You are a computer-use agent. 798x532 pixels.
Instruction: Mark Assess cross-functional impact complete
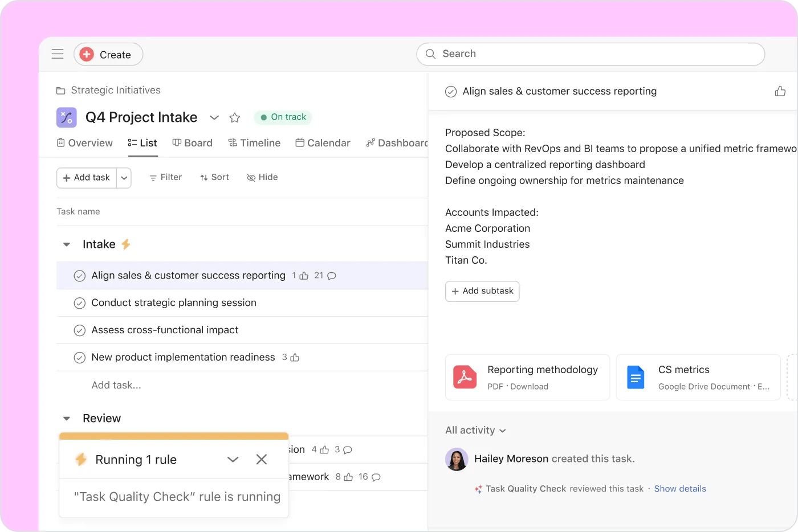point(80,330)
